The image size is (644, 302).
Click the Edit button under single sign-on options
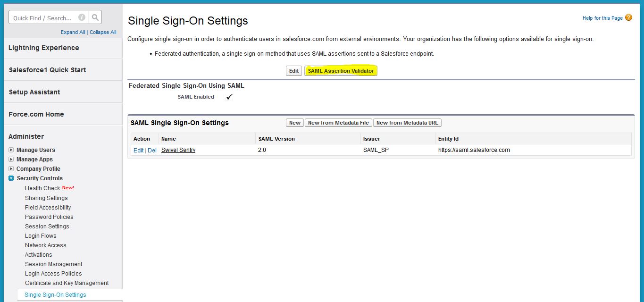pyautogui.click(x=293, y=70)
